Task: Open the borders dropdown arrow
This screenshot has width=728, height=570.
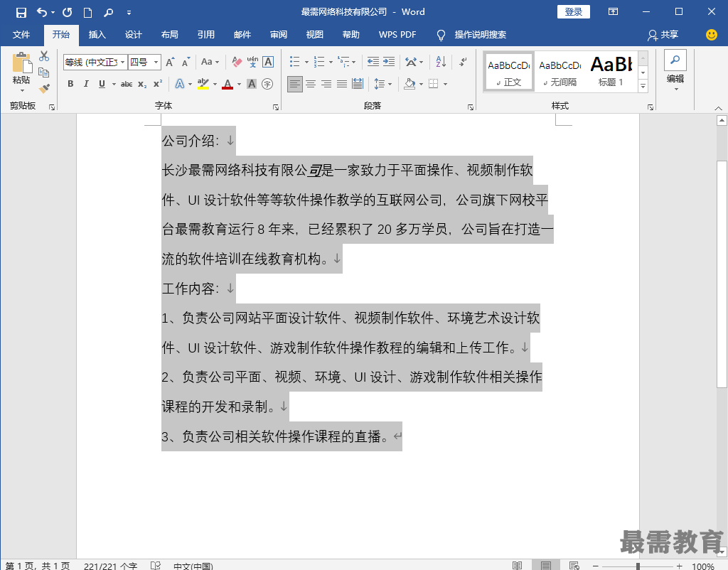Action: tap(445, 84)
